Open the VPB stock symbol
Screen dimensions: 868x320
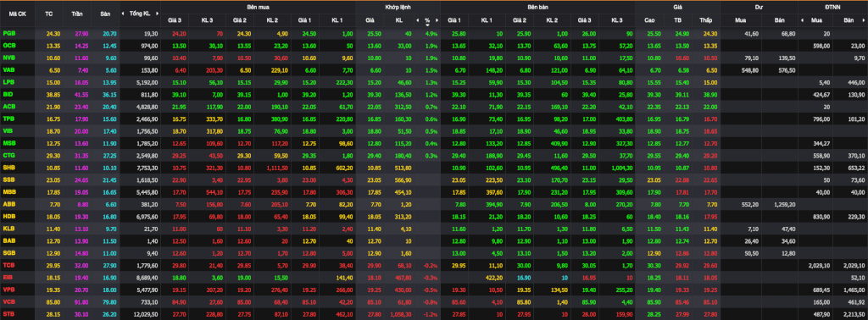click(9, 289)
